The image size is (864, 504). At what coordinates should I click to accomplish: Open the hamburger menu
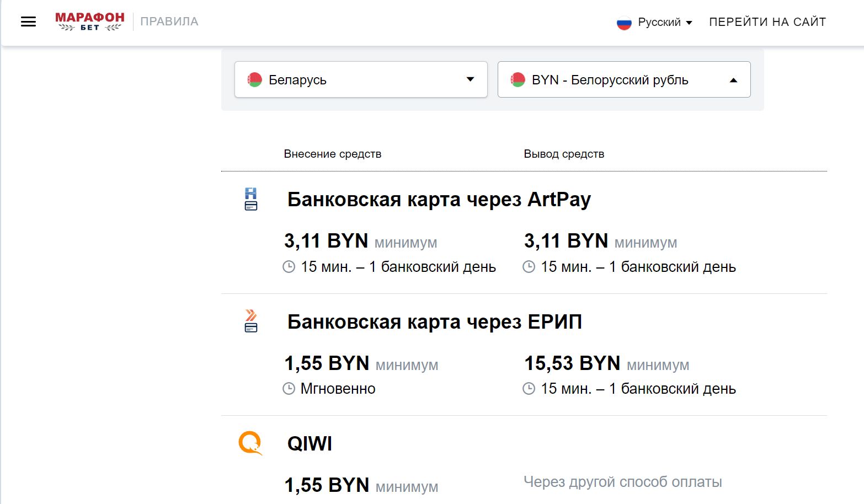coord(28,22)
